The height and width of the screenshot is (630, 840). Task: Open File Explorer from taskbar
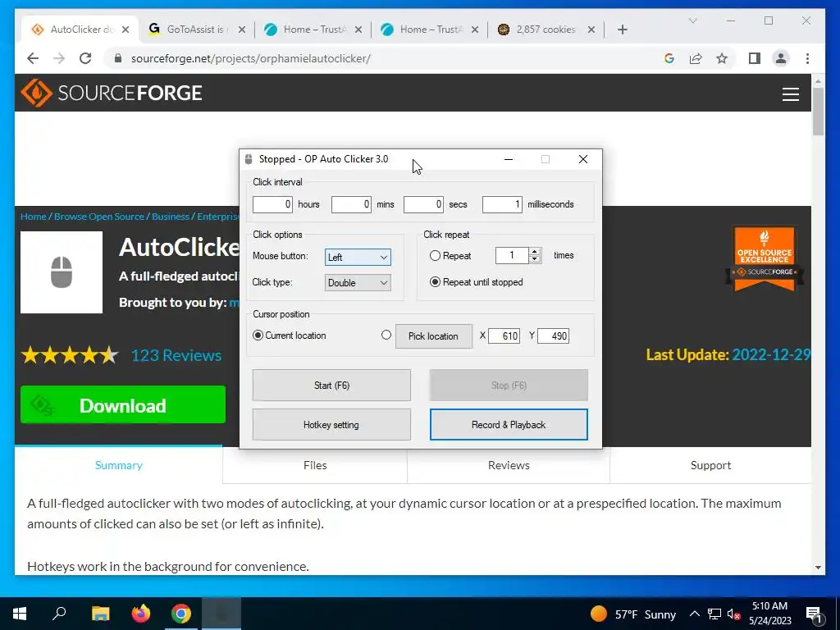click(x=100, y=614)
